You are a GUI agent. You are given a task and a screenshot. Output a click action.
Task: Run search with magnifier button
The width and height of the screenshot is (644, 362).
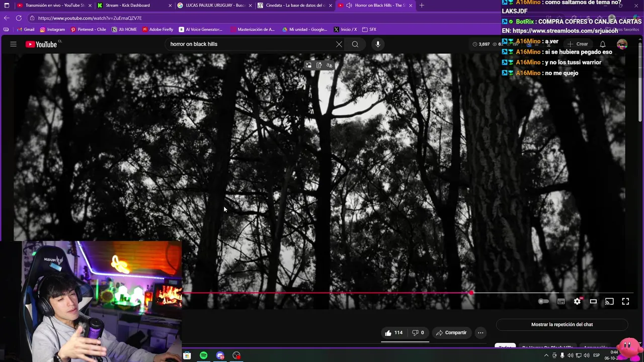pyautogui.click(x=355, y=44)
